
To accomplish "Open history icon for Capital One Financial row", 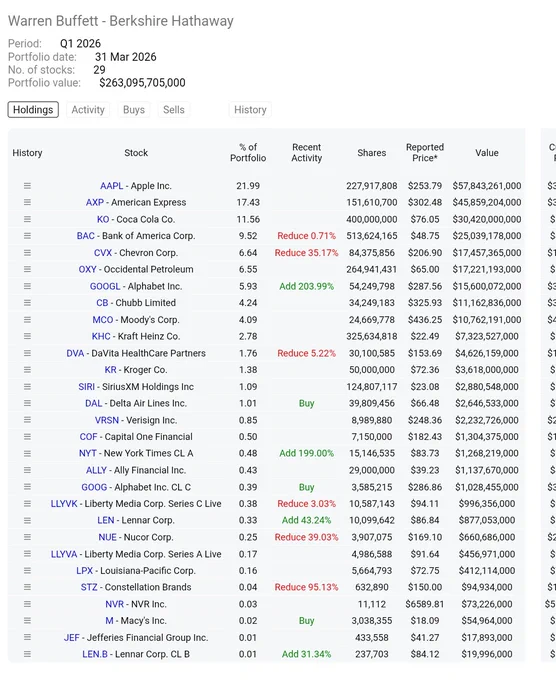I will click(27, 436).
